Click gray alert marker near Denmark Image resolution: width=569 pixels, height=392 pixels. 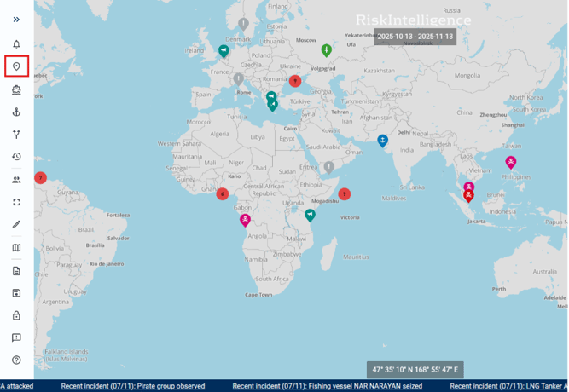tap(243, 24)
